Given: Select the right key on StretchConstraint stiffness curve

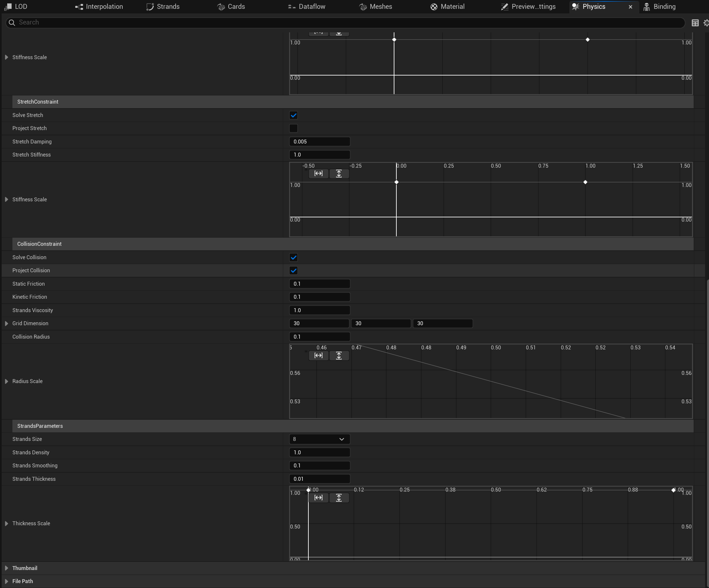Looking at the screenshot, I should click(585, 182).
